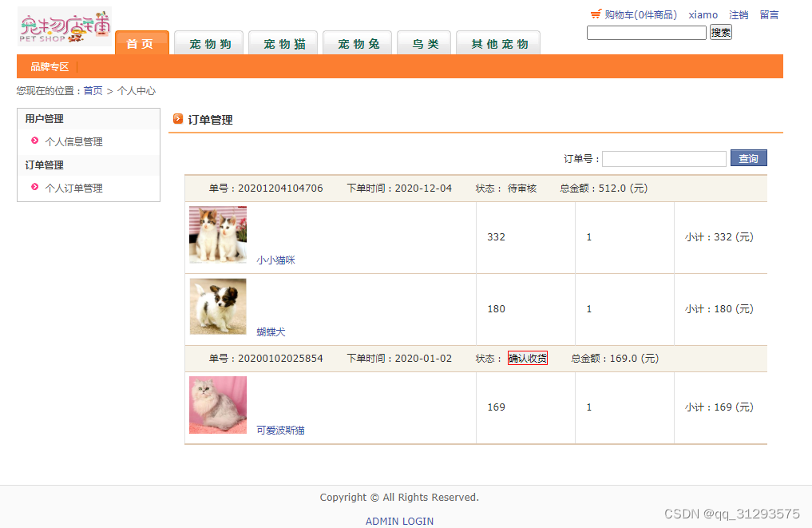Open the 鸟类 category tab
The image size is (812, 528).
424,44
